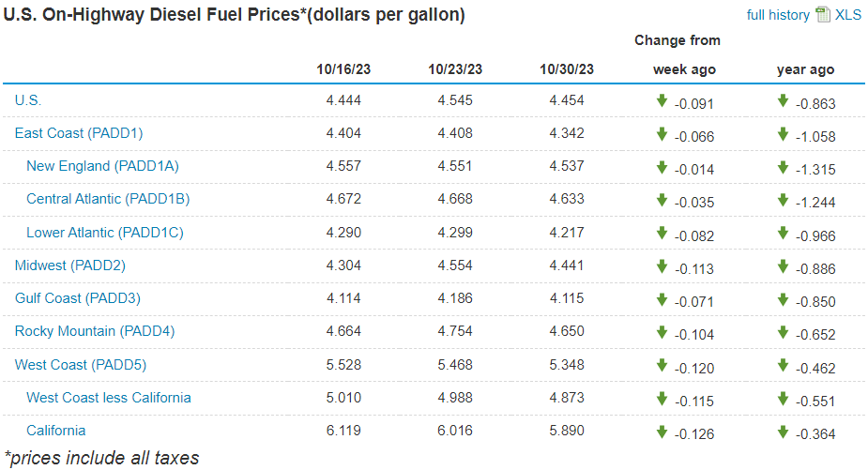Select East Coast (PADD1) region link
Screen dimensions: 868x470
click(x=79, y=133)
